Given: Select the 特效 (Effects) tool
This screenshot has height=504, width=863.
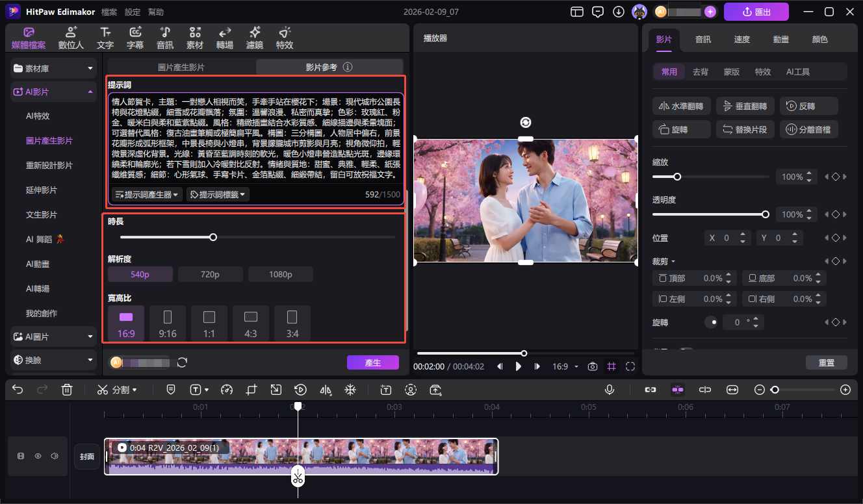Looking at the screenshot, I should [284, 37].
